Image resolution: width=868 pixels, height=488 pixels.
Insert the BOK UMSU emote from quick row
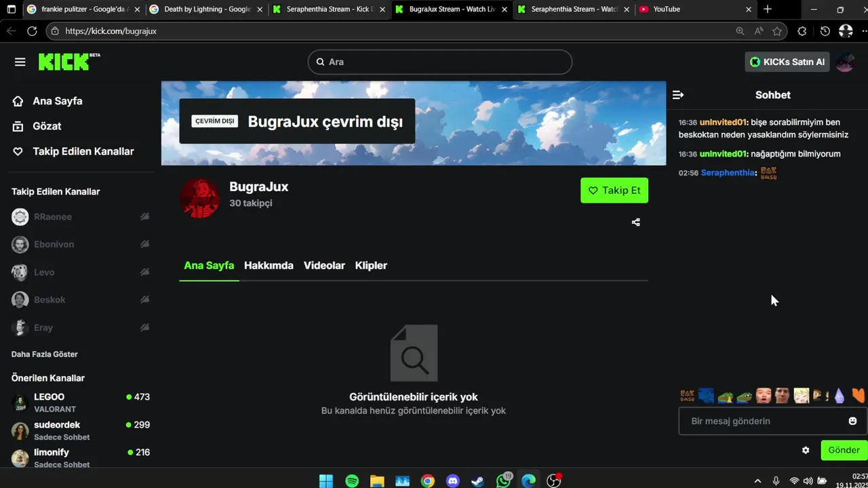coord(687,395)
